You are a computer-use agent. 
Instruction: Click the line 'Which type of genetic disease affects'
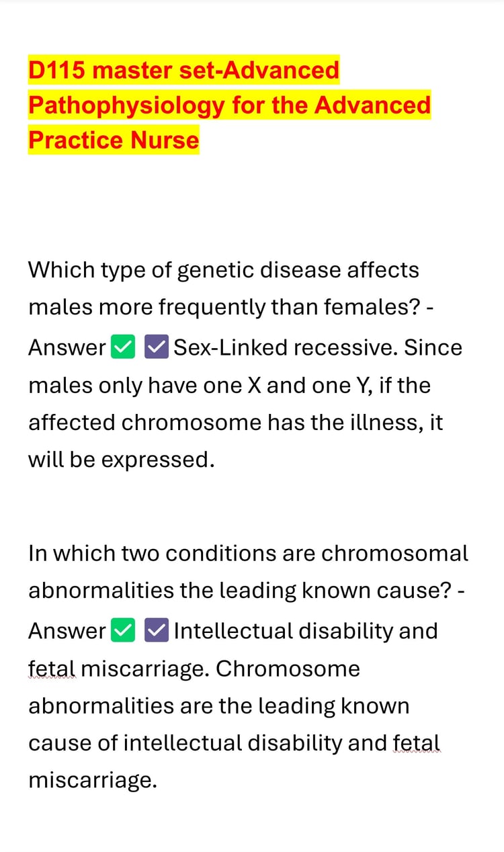[x=223, y=270]
